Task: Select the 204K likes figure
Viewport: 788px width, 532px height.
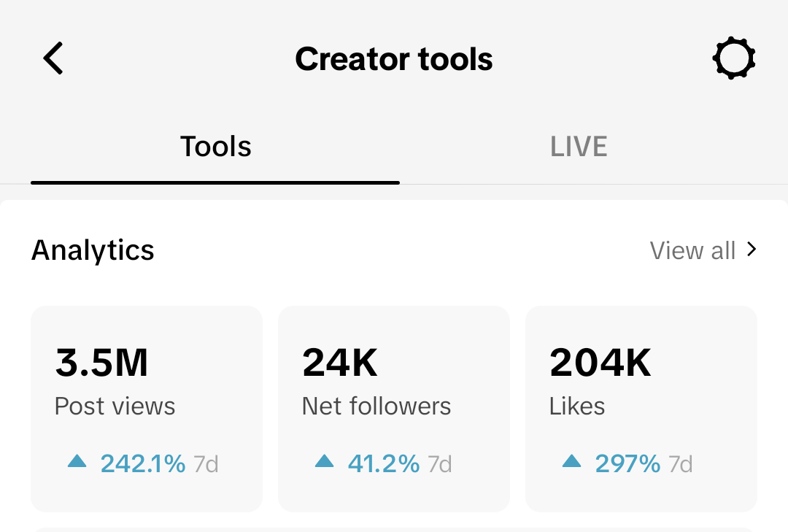Action: point(600,363)
